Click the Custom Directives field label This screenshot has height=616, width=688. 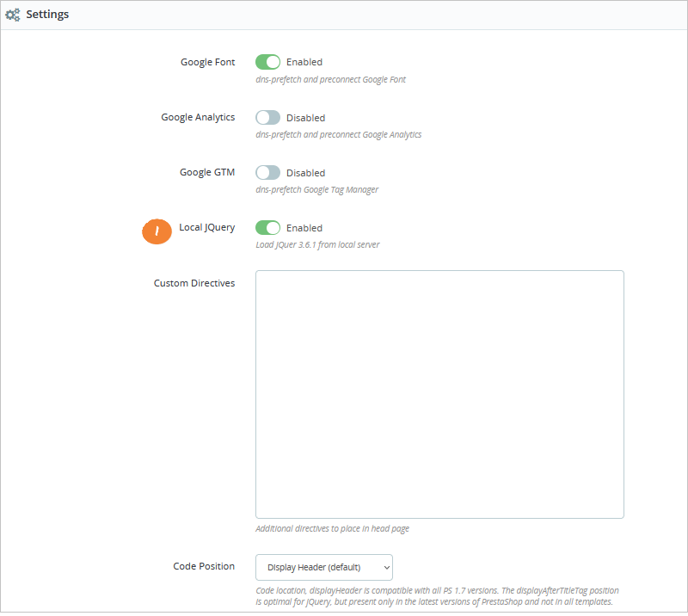click(194, 282)
